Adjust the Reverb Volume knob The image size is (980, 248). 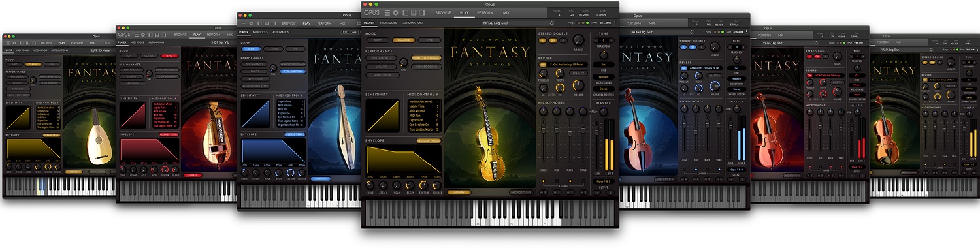click(579, 85)
